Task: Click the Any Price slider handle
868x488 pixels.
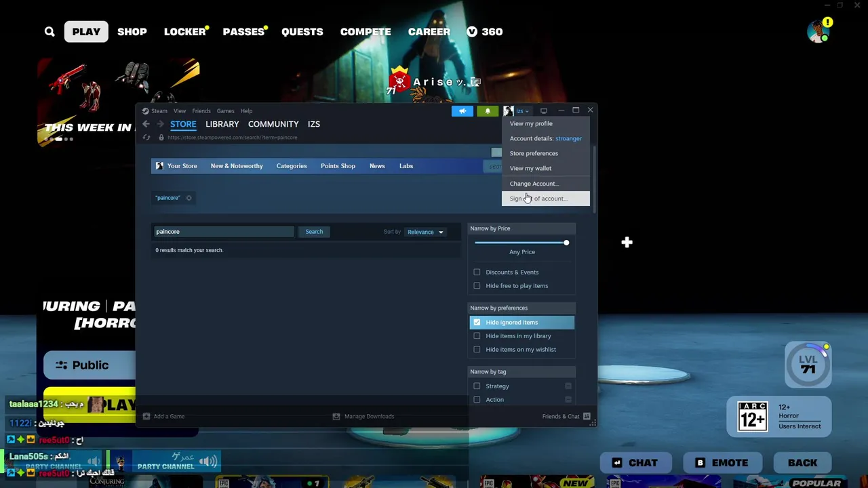Action: tap(566, 243)
